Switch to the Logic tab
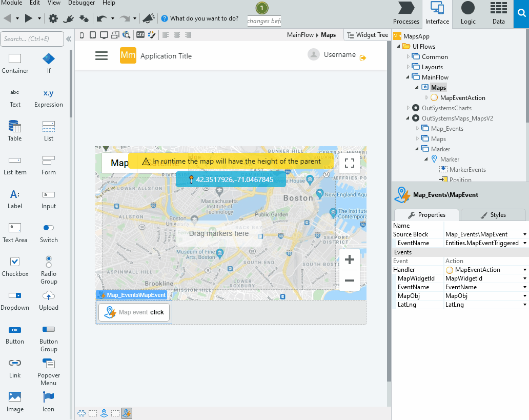Viewport: 529px width, 420px height. [468, 13]
